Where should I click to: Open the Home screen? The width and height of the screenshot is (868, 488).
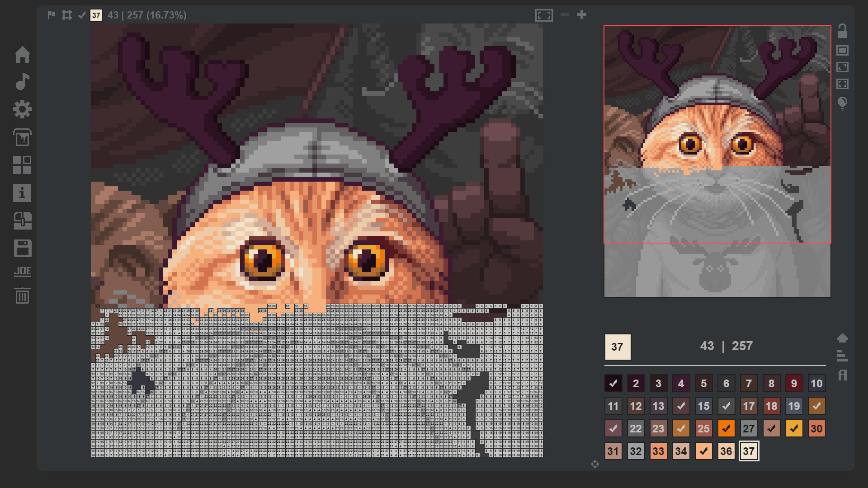[22, 55]
